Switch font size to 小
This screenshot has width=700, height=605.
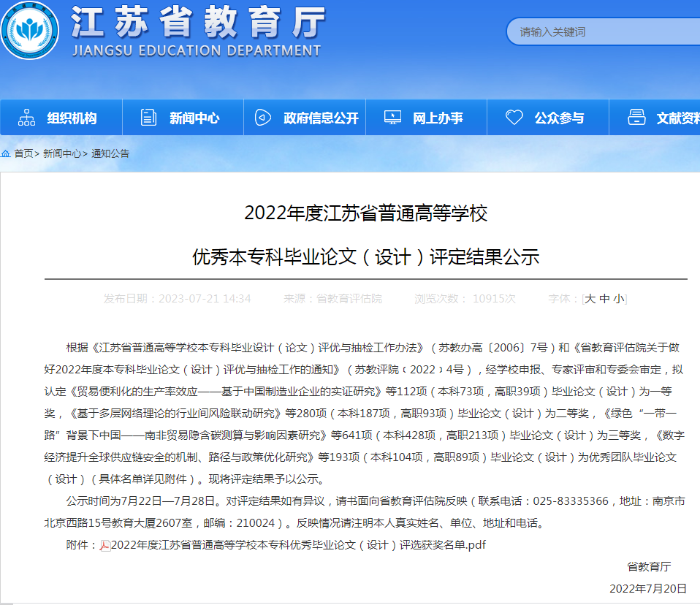tap(618, 299)
